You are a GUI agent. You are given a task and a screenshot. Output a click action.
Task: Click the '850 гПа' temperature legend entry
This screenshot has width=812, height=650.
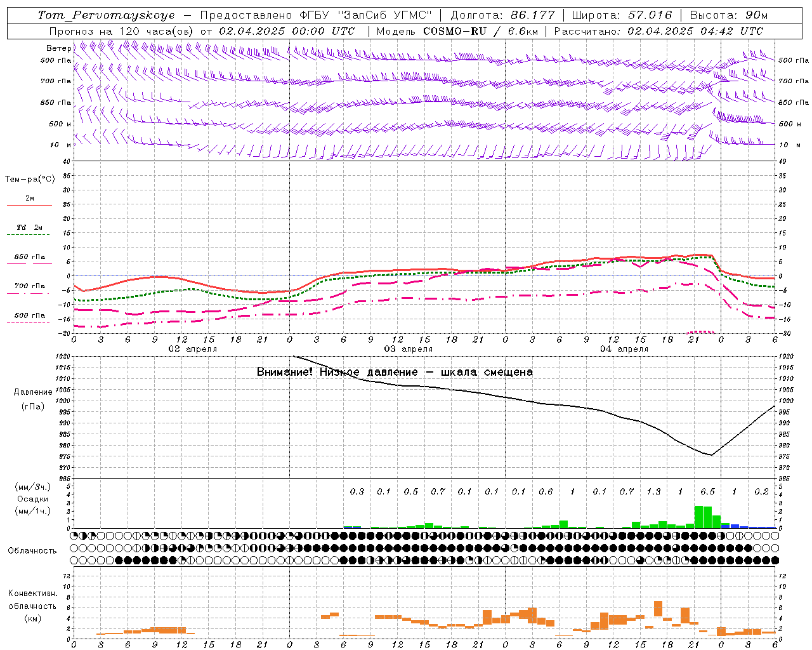click(x=30, y=257)
